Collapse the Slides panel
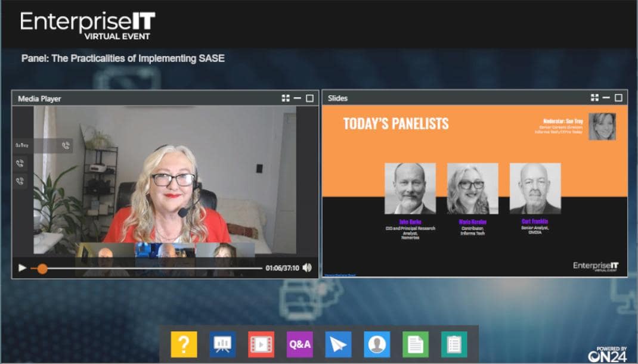The image size is (638, 364). (606, 98)
